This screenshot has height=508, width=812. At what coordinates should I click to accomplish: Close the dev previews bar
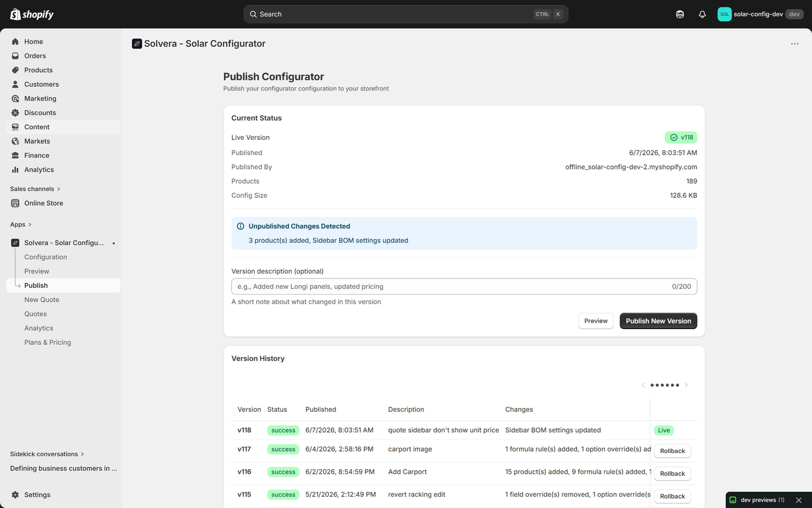tap(799, 500)
